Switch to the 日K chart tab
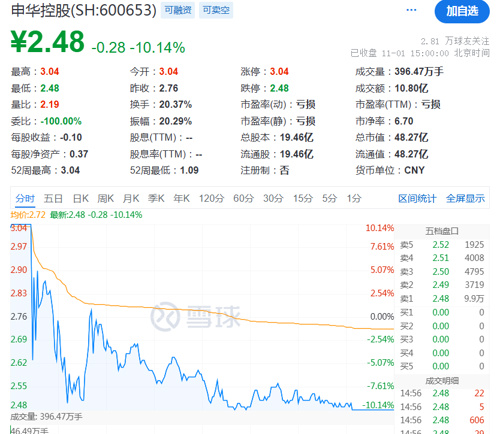This screenshot has width=500, height=434. point(81,199)
